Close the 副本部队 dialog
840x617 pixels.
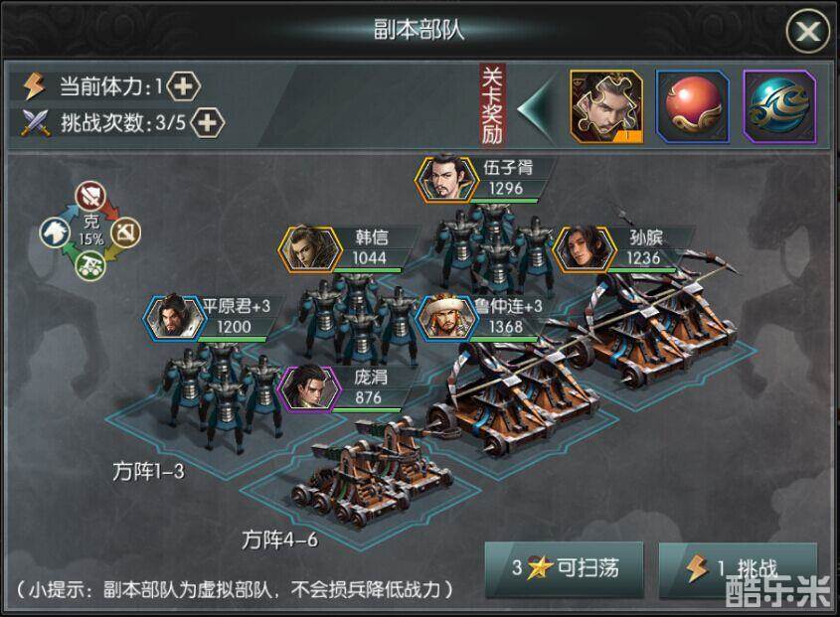pos(807,31)
